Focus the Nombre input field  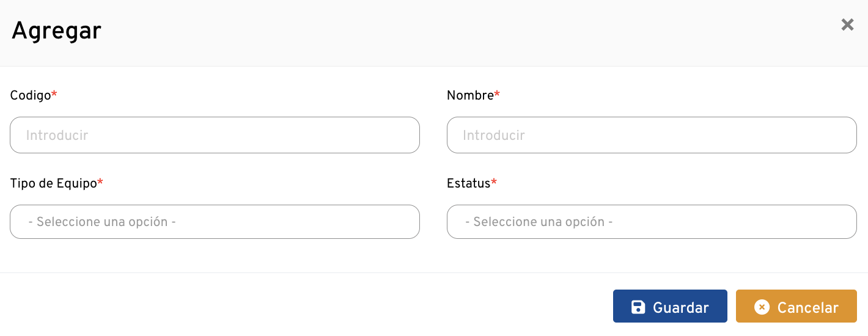(x=652, y=135)
